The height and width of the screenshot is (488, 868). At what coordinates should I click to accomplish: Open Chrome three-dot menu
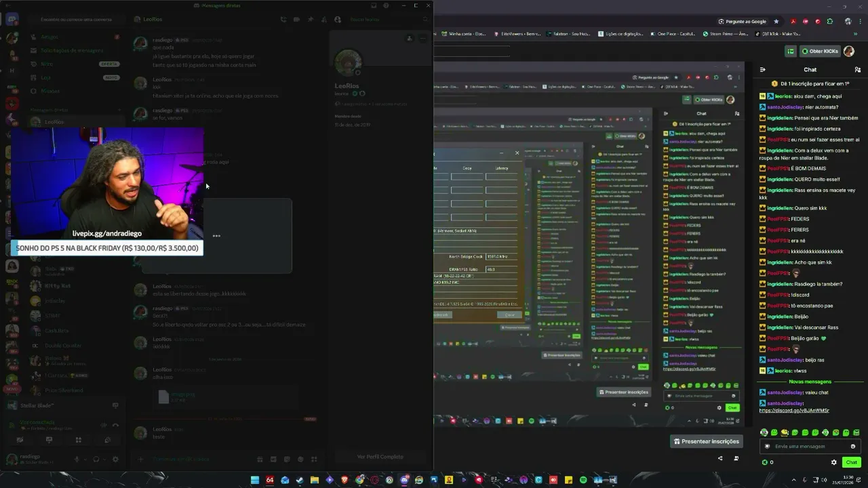coord(861,21)
